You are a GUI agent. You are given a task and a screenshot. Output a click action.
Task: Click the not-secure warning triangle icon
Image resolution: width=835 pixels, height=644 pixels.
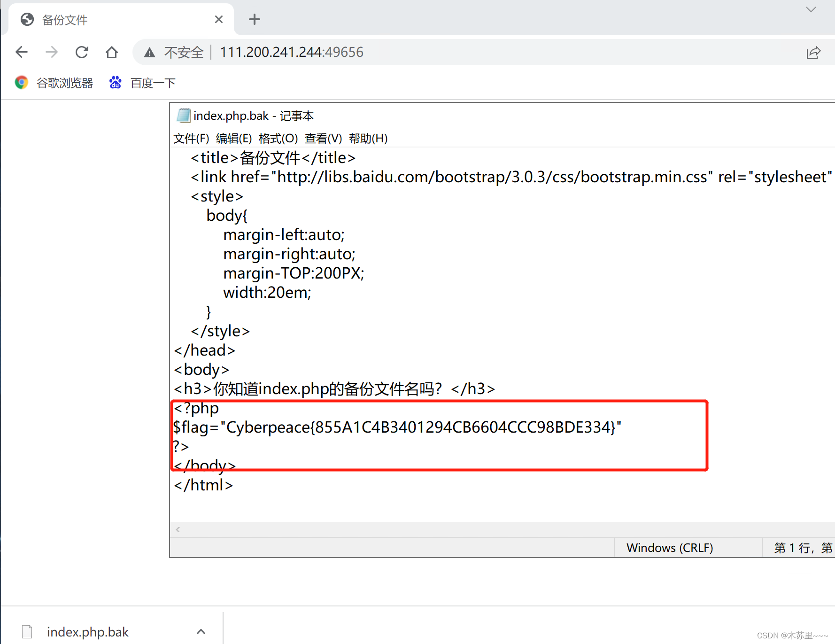point(149,53)
